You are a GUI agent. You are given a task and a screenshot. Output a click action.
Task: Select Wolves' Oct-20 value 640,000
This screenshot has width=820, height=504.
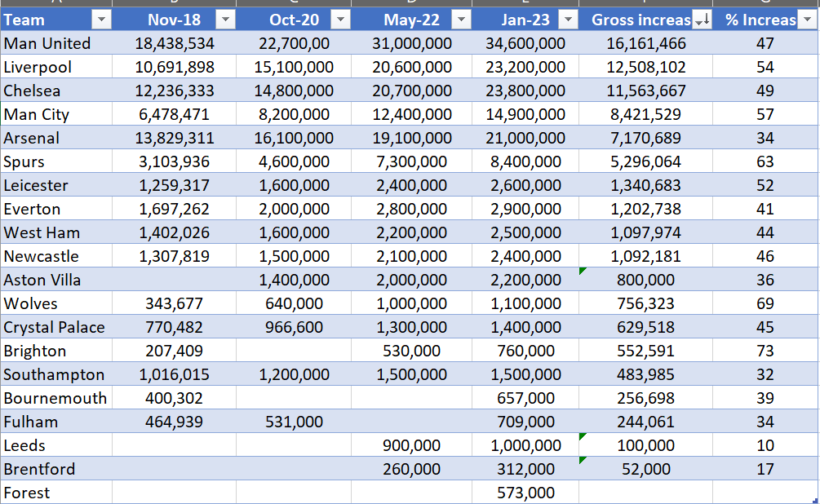click(x=294, y=303)
